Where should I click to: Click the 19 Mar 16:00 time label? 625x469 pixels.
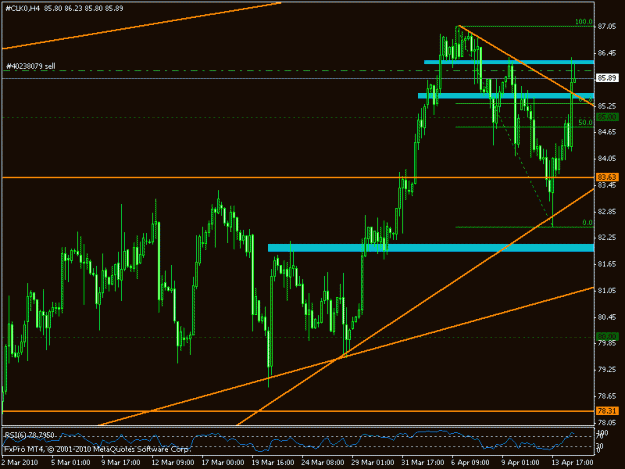pyautogui.click(x=273, y=462)
